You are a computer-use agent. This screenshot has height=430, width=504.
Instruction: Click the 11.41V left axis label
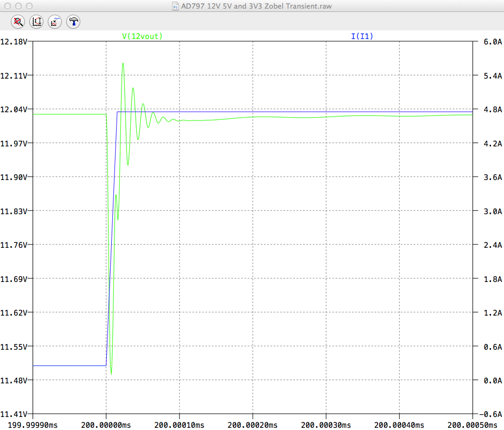(14, 414)
